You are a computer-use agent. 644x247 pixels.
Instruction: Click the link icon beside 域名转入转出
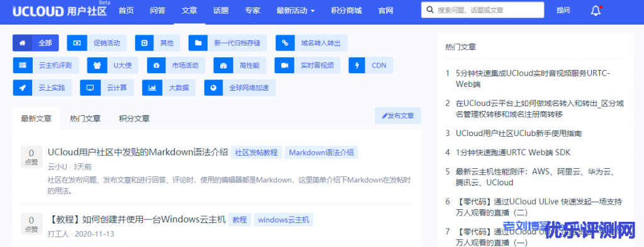click(x=285, y=43)
